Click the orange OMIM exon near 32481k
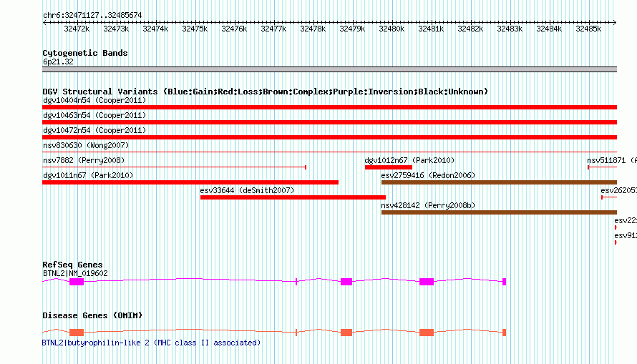Image resolution: width=637 pixels, height=364 pixels. click(427, 333)
